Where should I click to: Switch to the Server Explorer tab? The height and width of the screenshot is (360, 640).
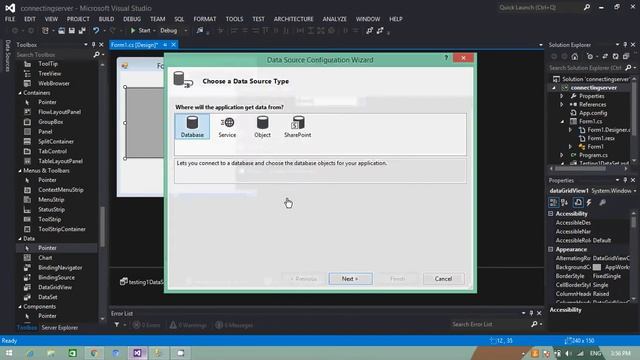60,327
